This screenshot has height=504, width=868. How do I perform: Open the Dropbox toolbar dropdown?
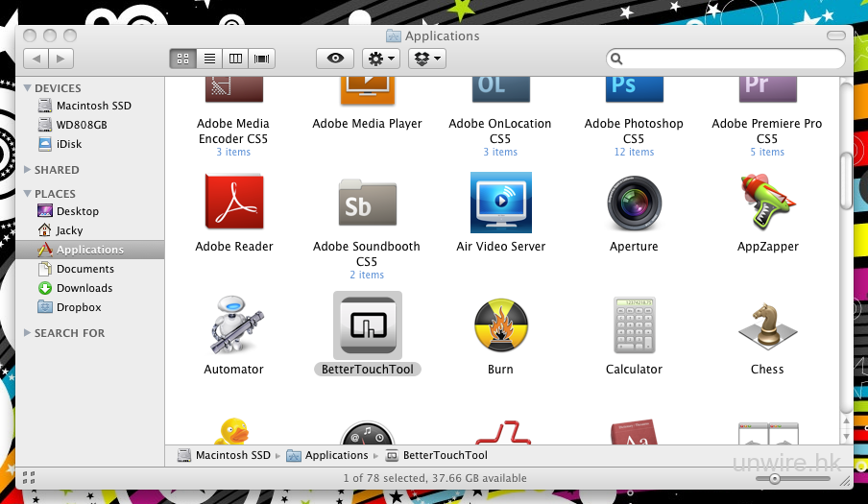427,59
